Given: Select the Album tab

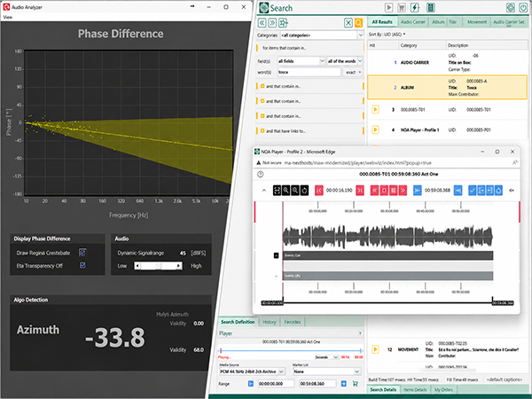Looking at the screenshot, I should pyautogui.click(x=438, y=22).
